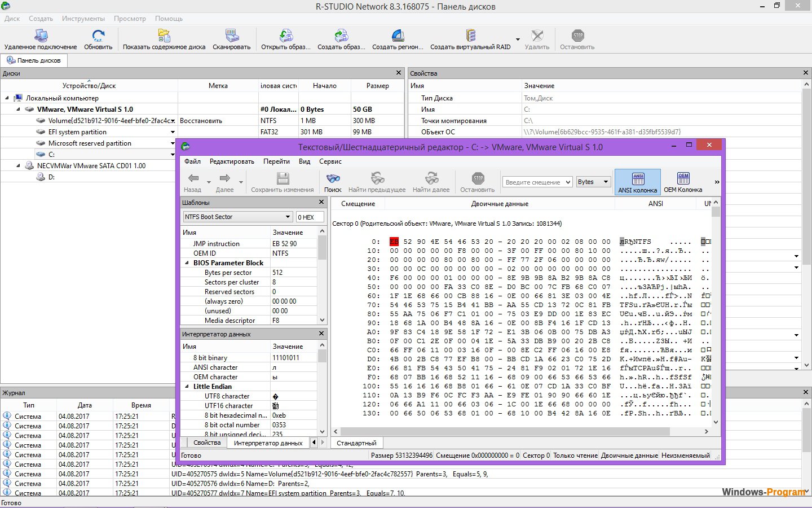Open the Диск (disk) menu in main window
The image size is (812, 508).
click(12, 19)
